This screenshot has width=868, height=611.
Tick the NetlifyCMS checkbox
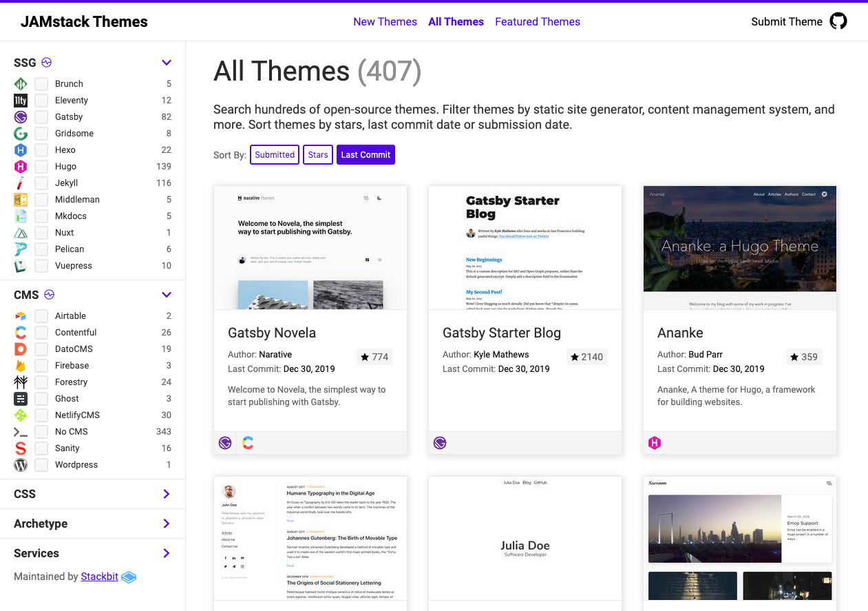41,415
